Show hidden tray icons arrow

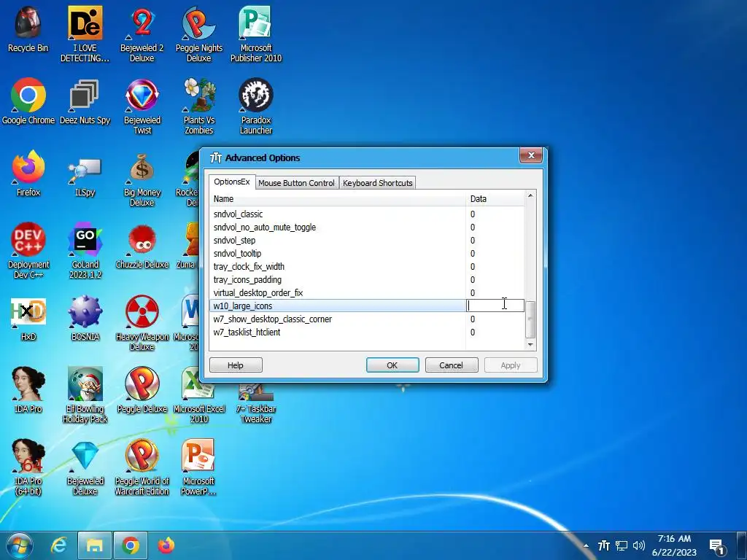pyautogui.click(x=586, y=546)
